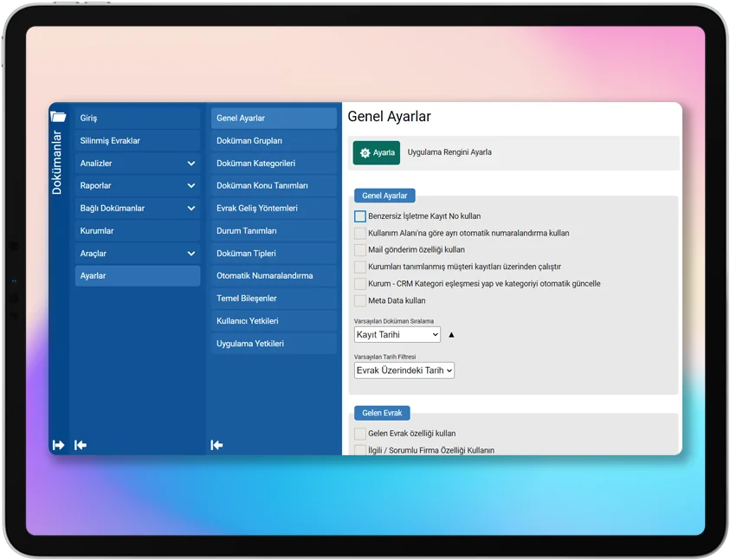Image resolution: width=730 pixels, height=560 pixels.
Task: Open Doküman Kategorileri settings page
Action: (x=273, y=164)
